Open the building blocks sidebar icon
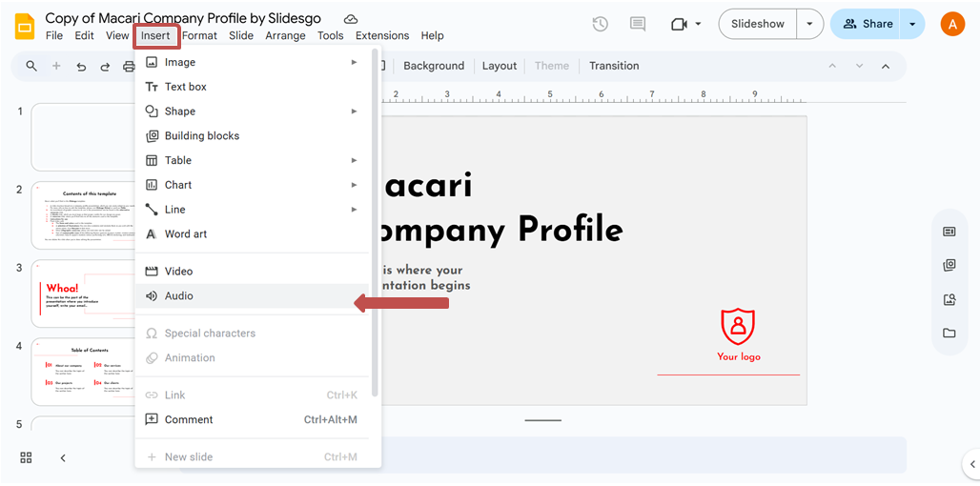The height and width of the screenshot is (486, 980). tap(949, 266)
